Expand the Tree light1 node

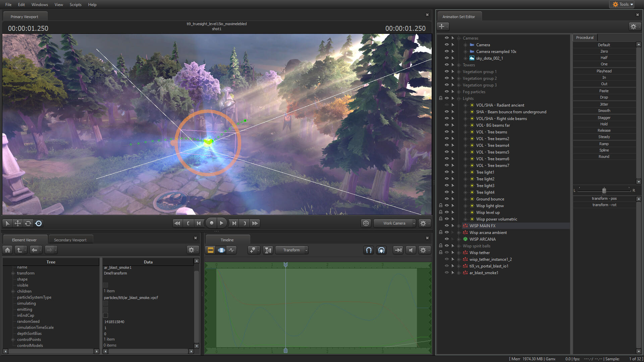pyautogui.click(x=465, y=172)
